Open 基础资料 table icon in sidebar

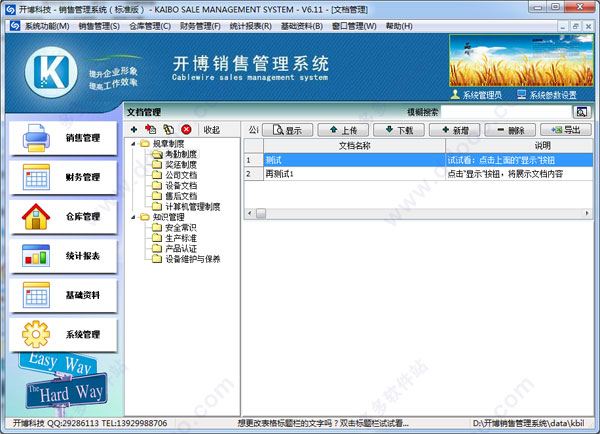tap(36, 295)
